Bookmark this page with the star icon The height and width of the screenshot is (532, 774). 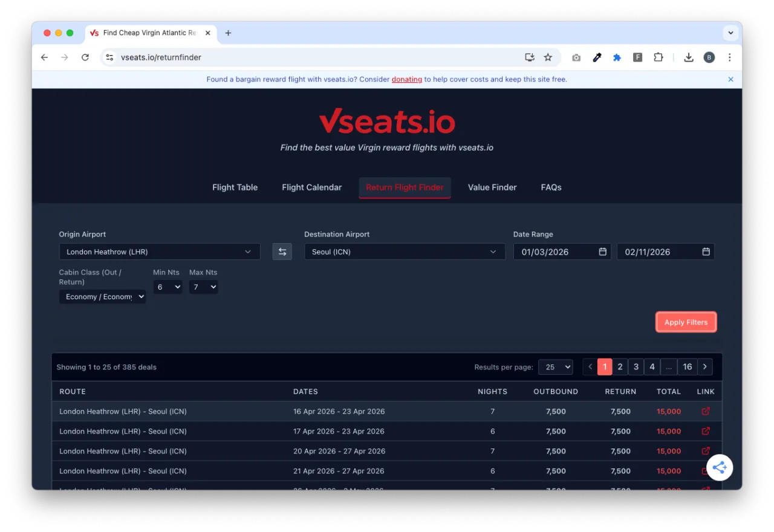(x=548, y=57)
